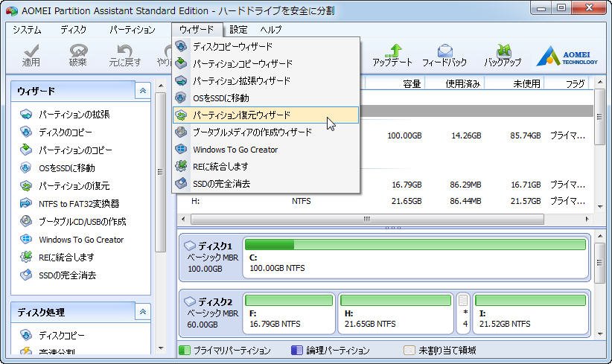The width and height of the screenshot is (612, 364).
Task: Click the プライマリパーティション legend swatch
Action: [x=184, y=350]
